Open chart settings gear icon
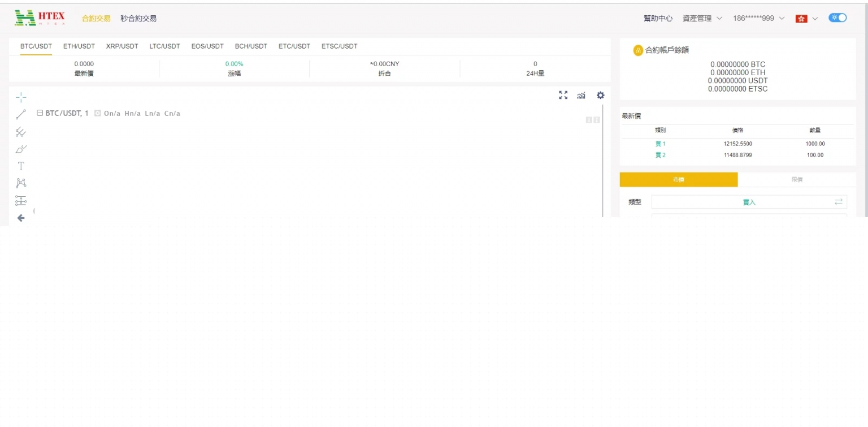Screen dimensions: 868x427 point(600,95)
